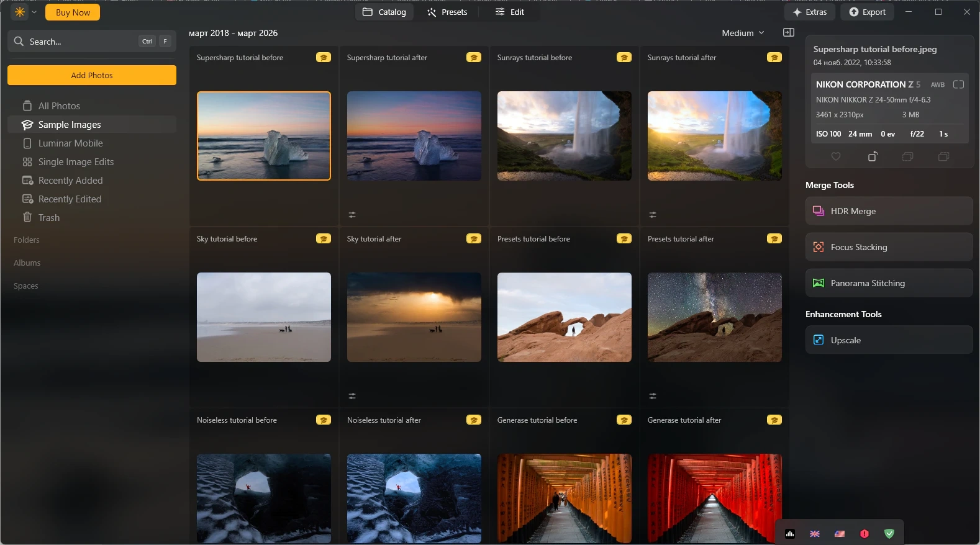Open All Photos in the sidebar
Viewport: 980px width, 545px height.
(92, 106)
